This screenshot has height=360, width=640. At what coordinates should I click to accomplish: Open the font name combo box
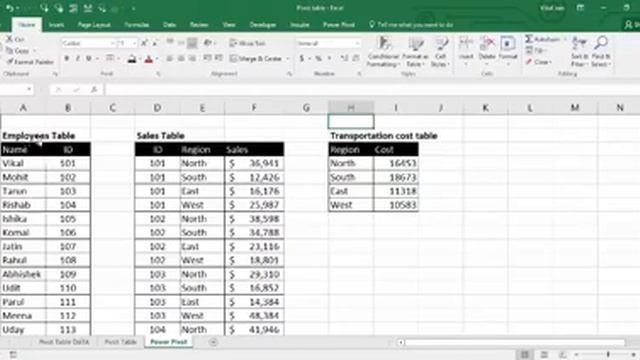tap(89, 43)
